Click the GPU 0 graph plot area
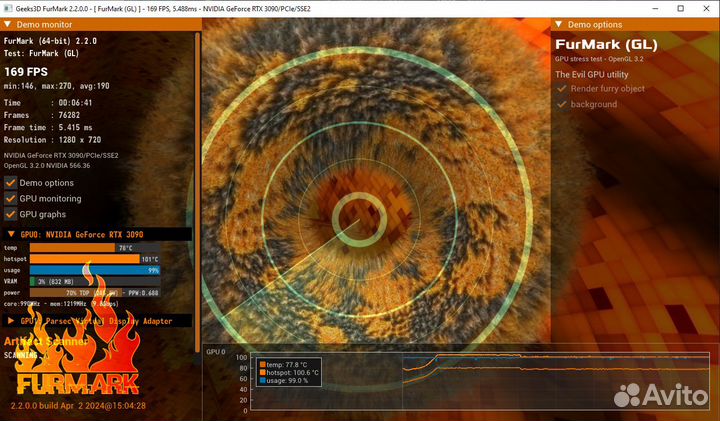 [x=480, y=381]
